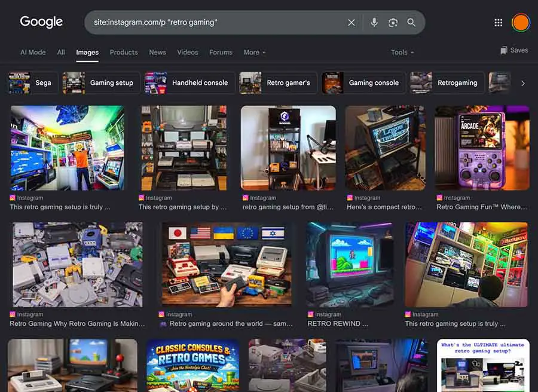This screenshot has height=392, width=538.
Task: Switch to the AI Mode tab
Action: click(x=33, y=53)
